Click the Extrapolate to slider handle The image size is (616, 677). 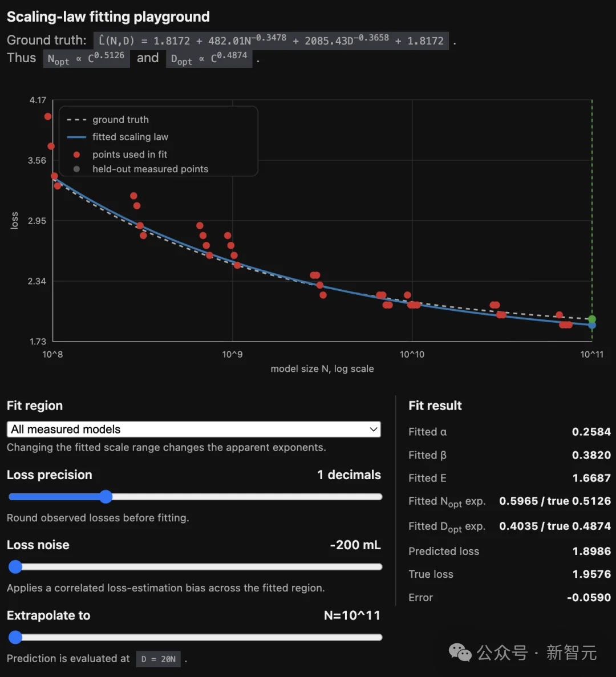pyautogui.click(x=15, y=637)
